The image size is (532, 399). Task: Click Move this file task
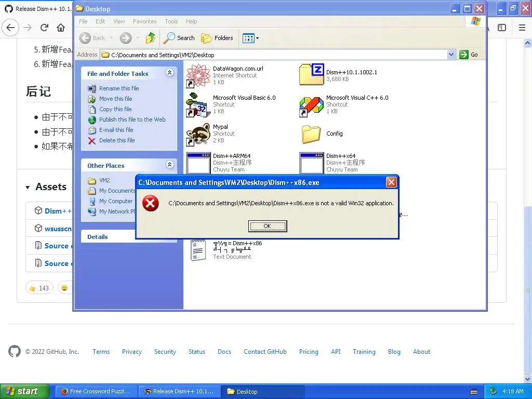116,99
